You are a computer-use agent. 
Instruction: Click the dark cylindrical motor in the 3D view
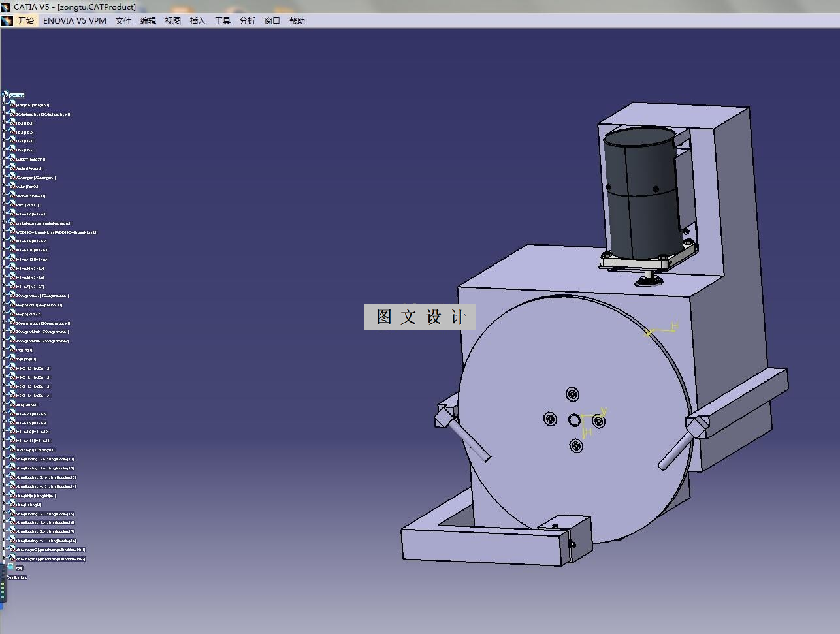coord(643,193)
